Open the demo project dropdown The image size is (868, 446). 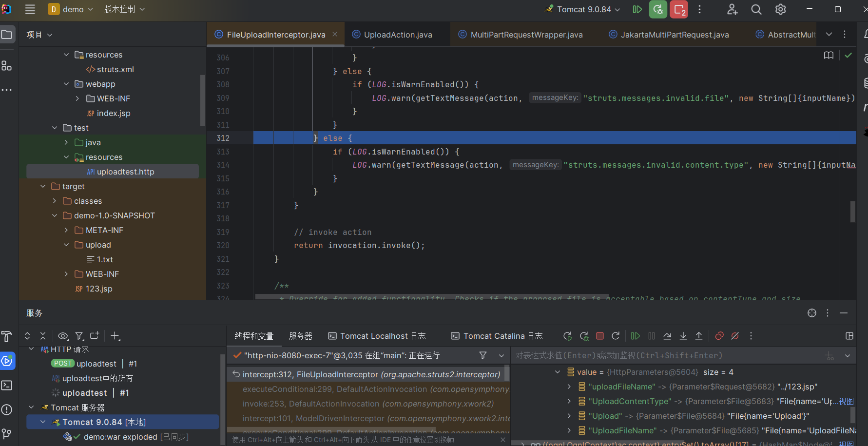(x=70, y=9)
